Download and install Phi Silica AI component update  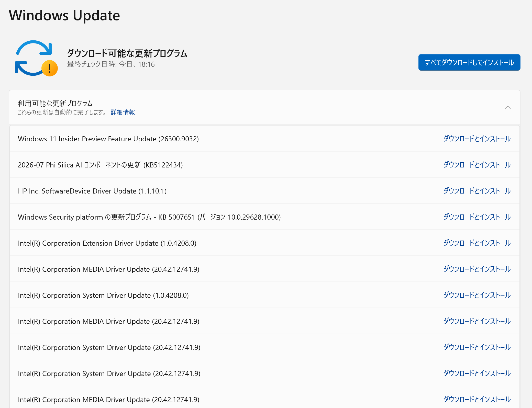477,165
